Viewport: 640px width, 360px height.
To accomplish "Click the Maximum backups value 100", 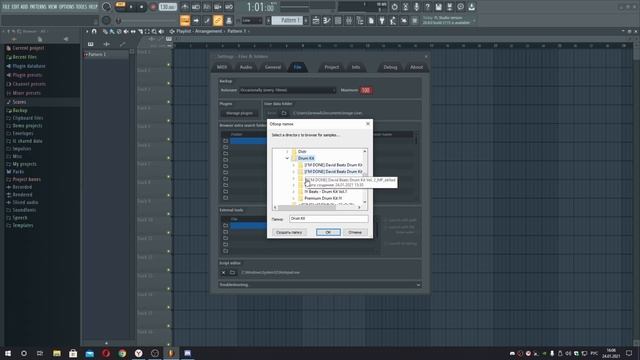I will coord(365,90).
